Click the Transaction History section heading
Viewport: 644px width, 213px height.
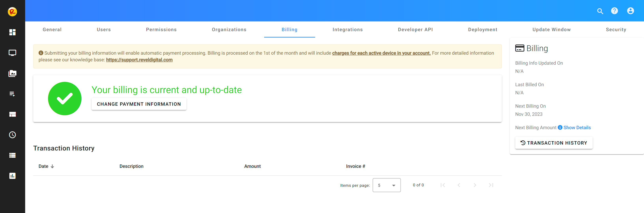pos(64,148)
